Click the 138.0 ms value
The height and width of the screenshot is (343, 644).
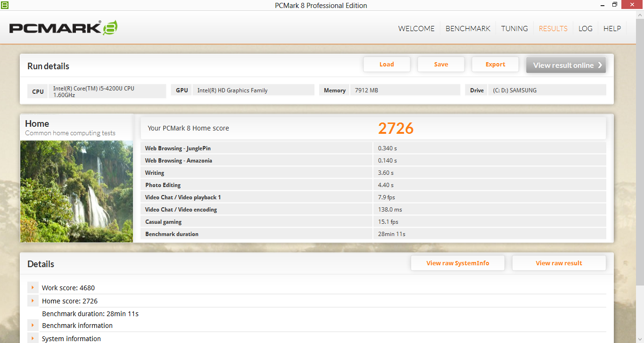pyautogui.click(x=390, y=210)
